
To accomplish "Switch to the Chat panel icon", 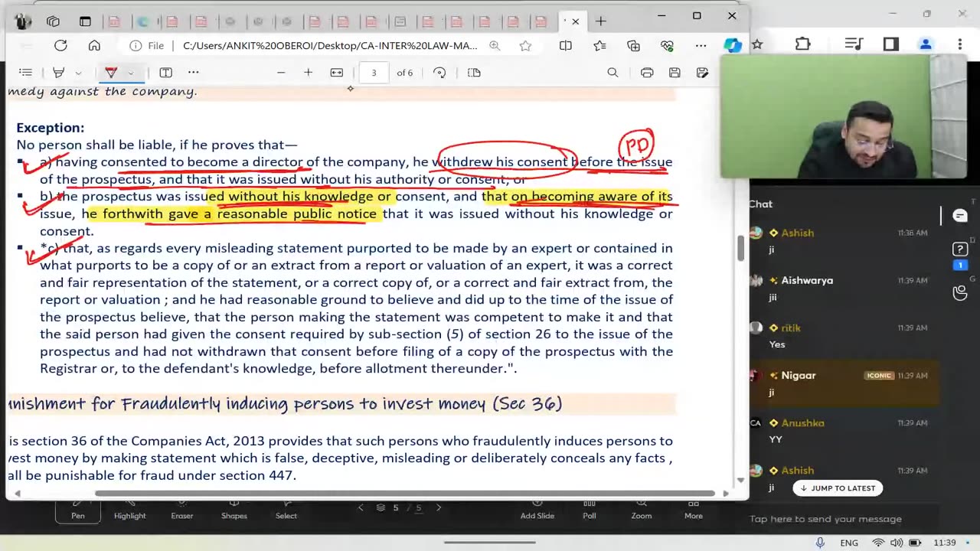I will [x=960, y=216].
